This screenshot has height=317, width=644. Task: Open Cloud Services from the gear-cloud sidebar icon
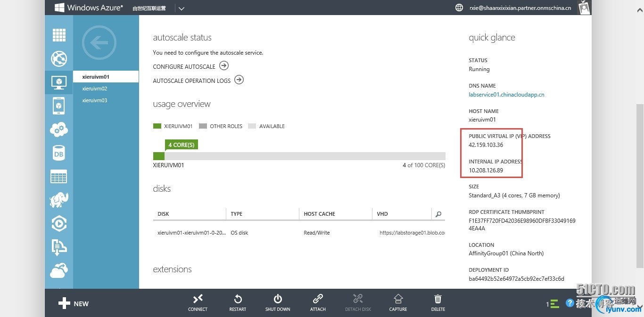pyautogui.click(x=59, y=130)
